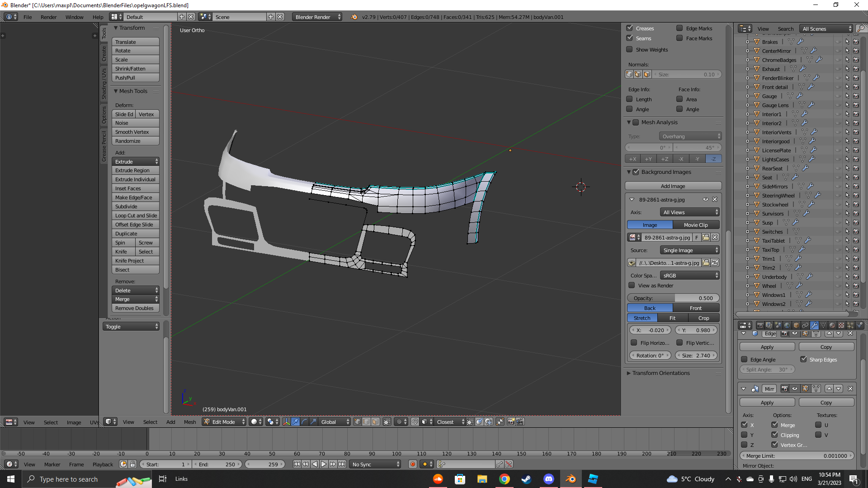Image resolution: width=868 pixels, height=488 pixels.
Task: Open the World properties globe icon
Action: tap(787, 325)
